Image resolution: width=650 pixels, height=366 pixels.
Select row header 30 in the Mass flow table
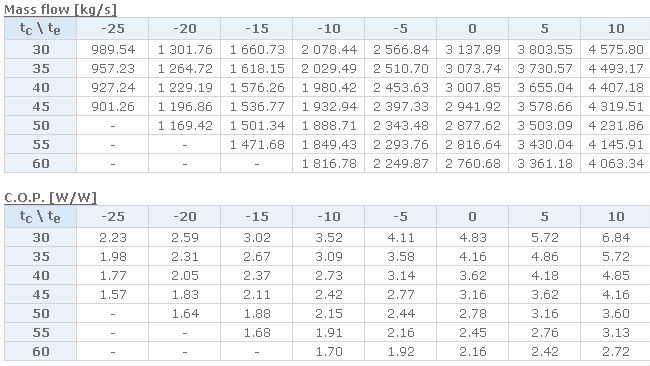click(x=40, y=49)
